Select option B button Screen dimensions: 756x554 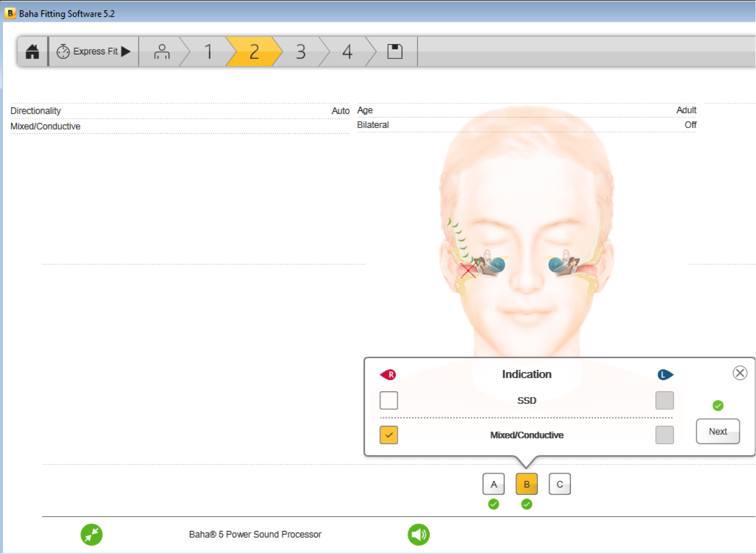(x=526, y=484)
